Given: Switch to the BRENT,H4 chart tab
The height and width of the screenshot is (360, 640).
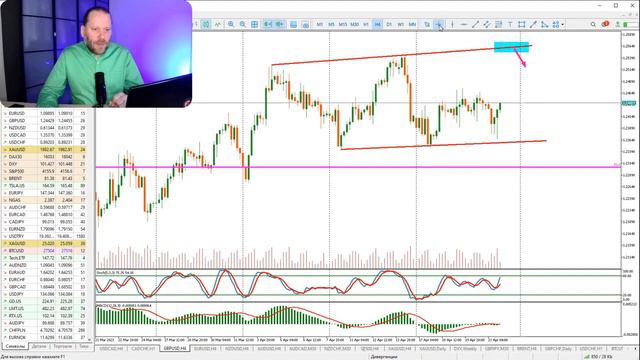Looking at the screenshot, I should pos(527,349).
